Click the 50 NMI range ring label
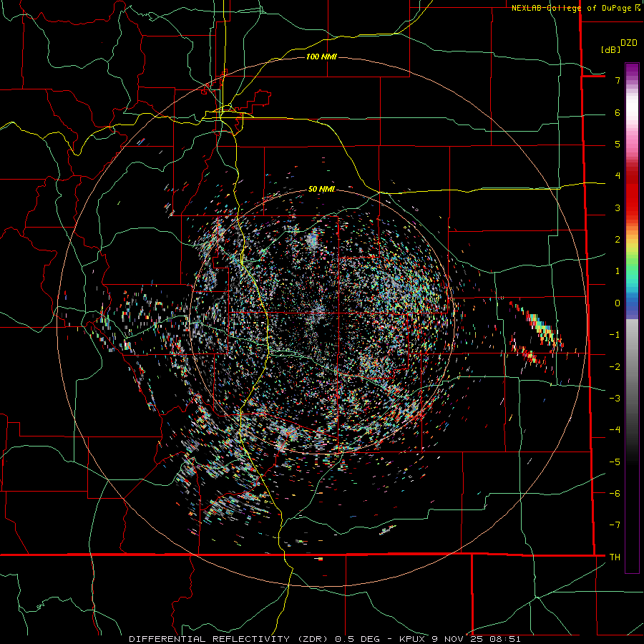This screenshot has height=644, width=644. (x=321, y=189)
